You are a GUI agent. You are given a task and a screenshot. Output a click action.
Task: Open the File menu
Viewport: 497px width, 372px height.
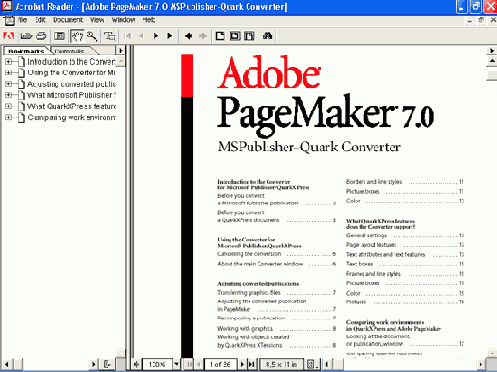tap(23, 20)
